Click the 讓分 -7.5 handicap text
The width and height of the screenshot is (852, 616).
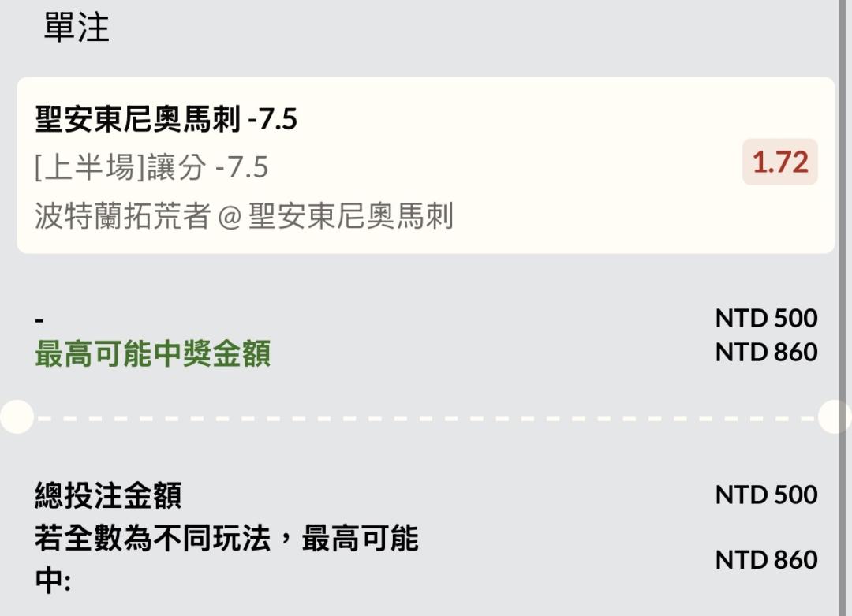pyautogui.click(x=207, y=167)
